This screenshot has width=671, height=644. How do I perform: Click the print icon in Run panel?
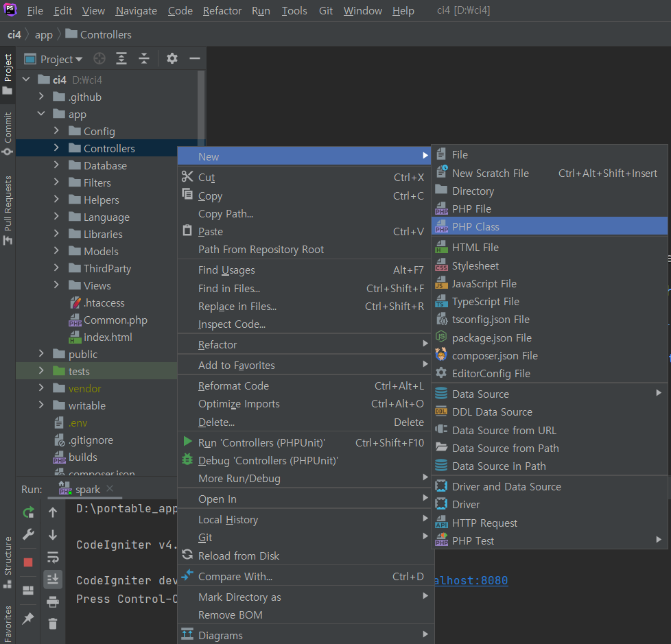pos(53,601)
